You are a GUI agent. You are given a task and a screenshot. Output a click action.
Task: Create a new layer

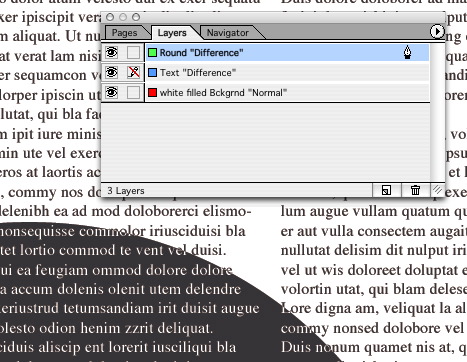(386, 190)
